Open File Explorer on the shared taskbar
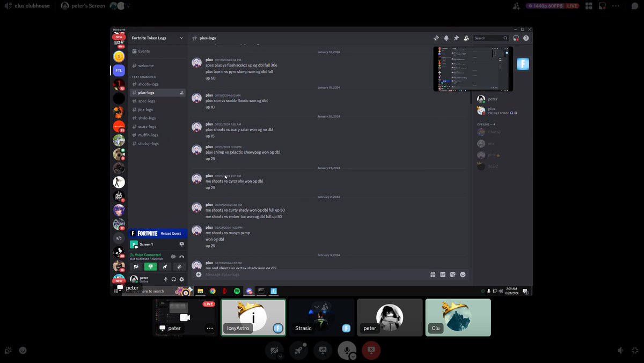Image resolution: width=644 pixels, height=363 pixels. click(x=200, y=291)
